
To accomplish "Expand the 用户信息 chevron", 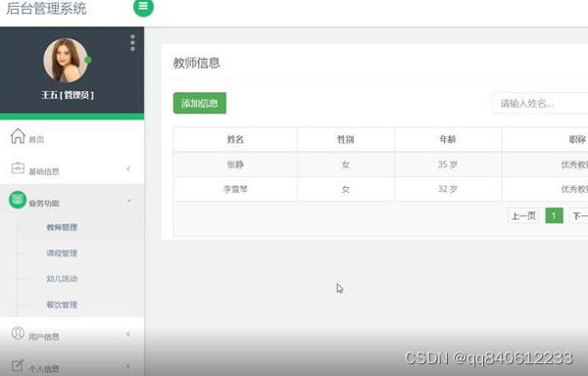I will tap(128, 334).
